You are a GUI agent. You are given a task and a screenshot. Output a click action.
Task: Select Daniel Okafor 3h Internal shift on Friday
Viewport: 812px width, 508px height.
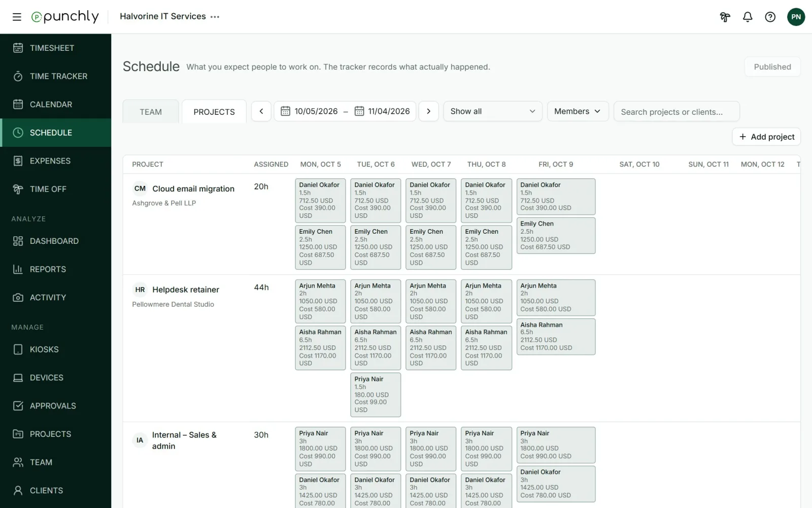(556, 484)
